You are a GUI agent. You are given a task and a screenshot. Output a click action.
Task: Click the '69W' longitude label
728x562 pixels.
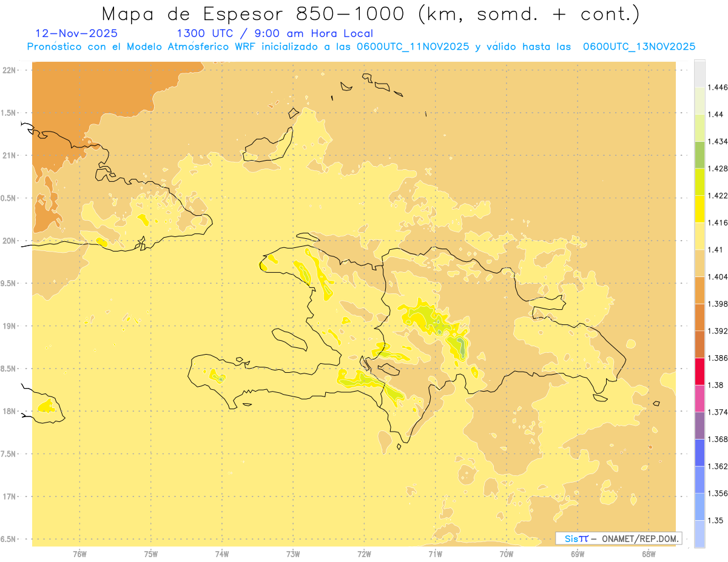(x=578, y=554)
